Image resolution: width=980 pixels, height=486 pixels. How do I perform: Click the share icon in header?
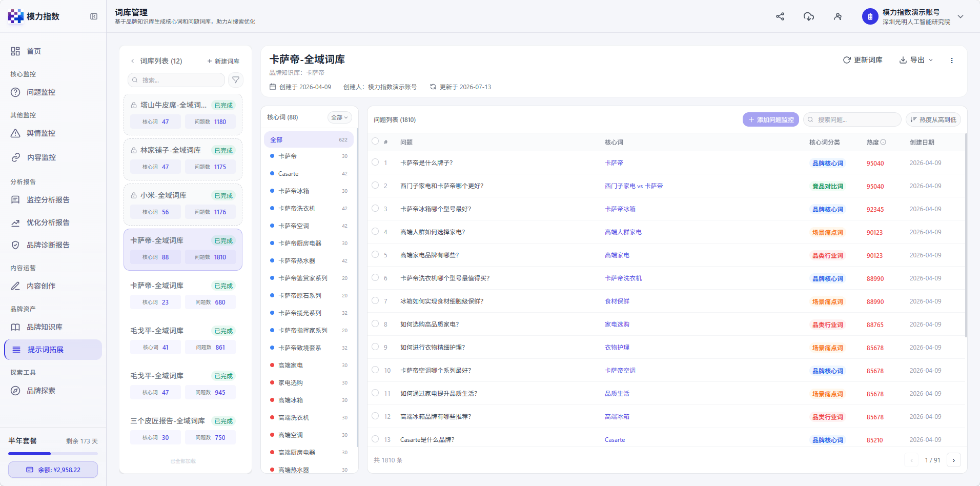780,16
